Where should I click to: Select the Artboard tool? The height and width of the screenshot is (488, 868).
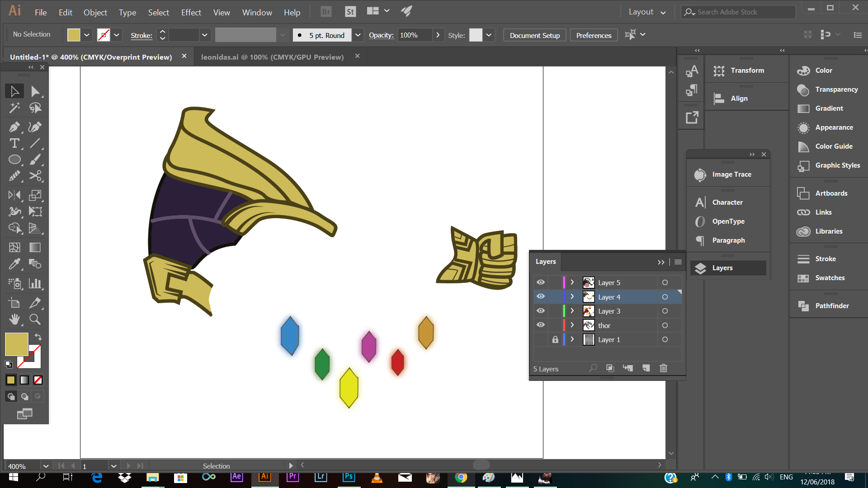14,303
